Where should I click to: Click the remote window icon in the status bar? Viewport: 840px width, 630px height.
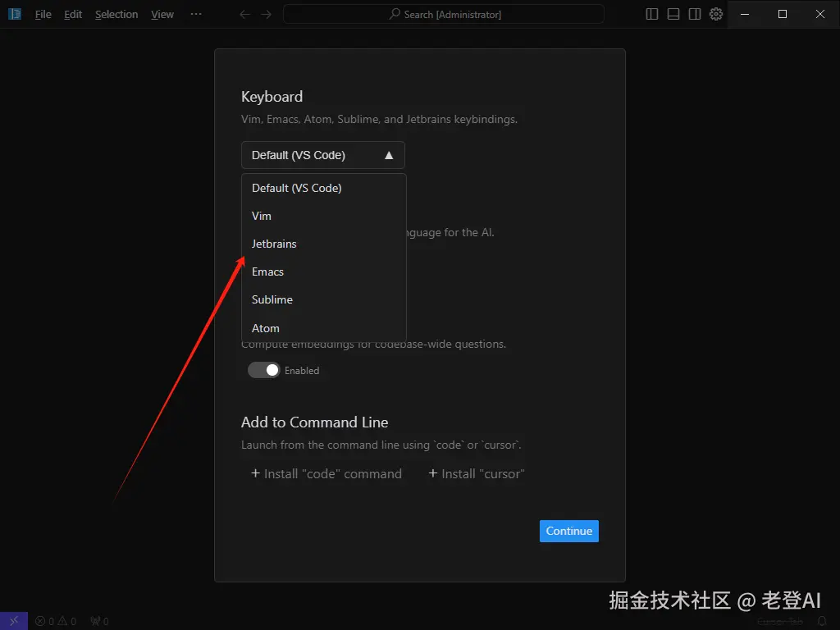[14, 621]
